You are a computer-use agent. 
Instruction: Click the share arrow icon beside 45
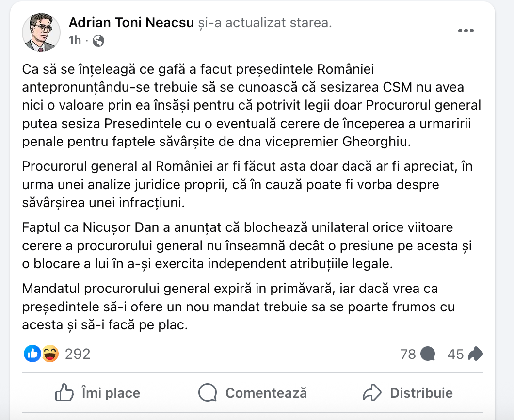475,354
